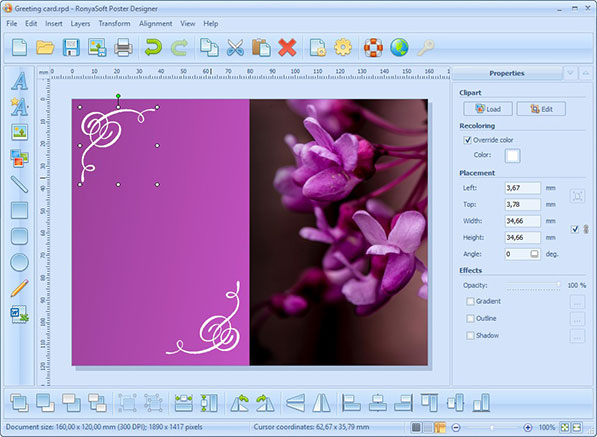Redo with the faded green arrow
Screen dimensions: 597x437
coord(179,48)
